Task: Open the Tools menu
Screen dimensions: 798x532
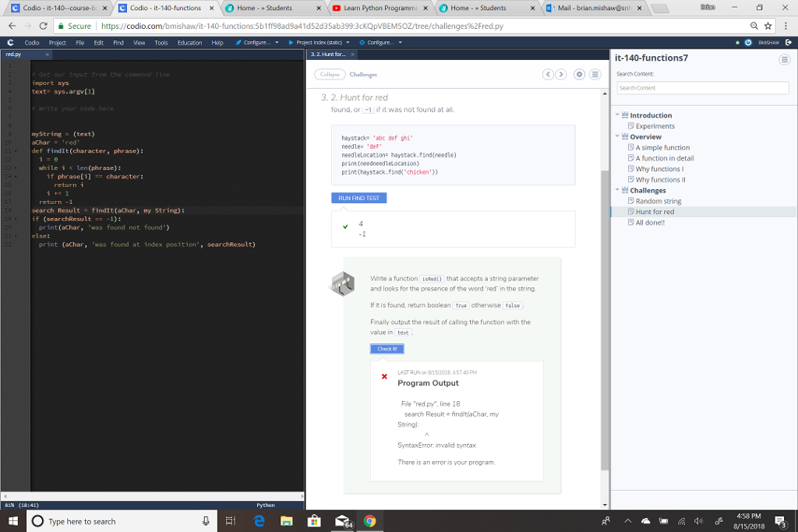Action: (161, 43)
